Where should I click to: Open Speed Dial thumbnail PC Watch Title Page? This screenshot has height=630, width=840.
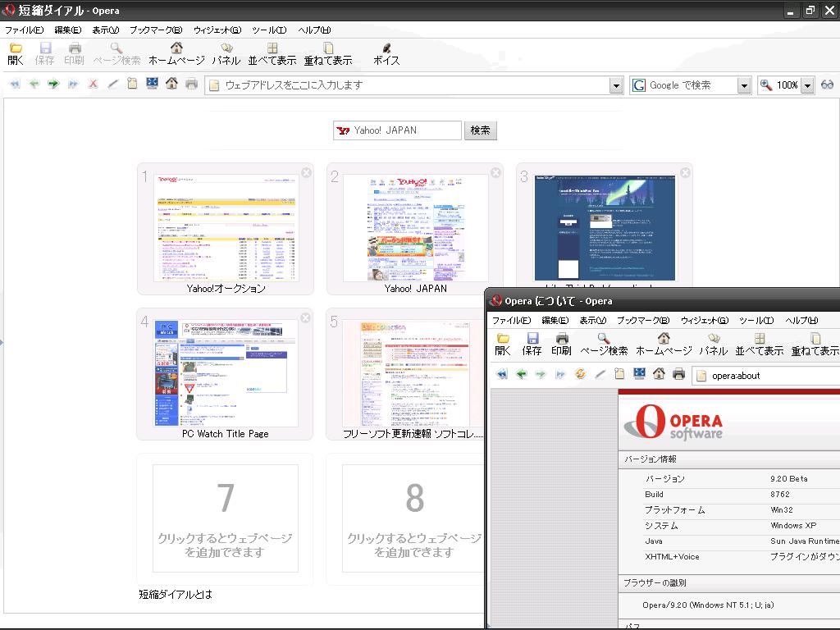click(225, 373)
